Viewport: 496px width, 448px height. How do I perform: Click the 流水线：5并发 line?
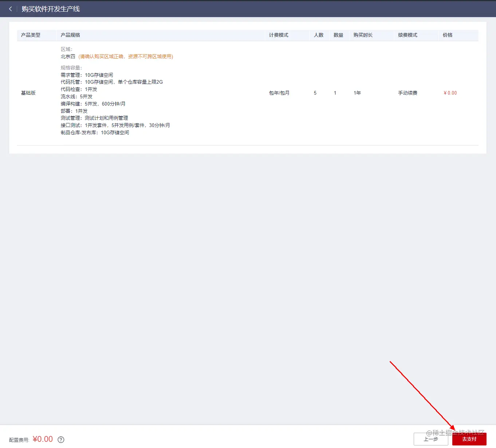coord(76,96)
